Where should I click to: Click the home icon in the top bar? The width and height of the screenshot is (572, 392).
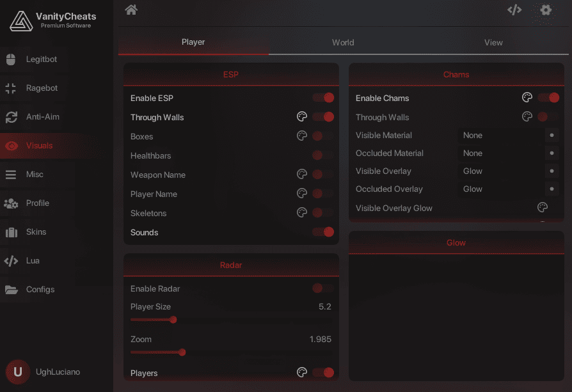tap(131, 10)
